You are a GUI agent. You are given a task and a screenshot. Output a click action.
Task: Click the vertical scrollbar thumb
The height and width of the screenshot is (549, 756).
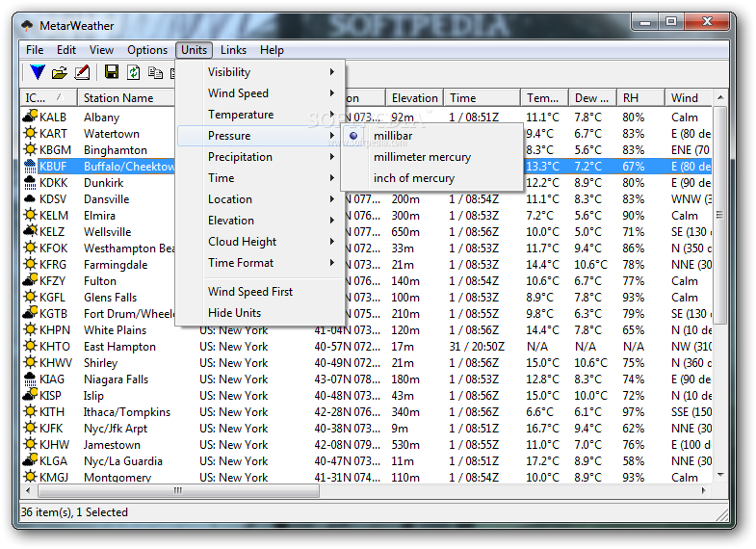pyautogui.click(x=719, y=215)
